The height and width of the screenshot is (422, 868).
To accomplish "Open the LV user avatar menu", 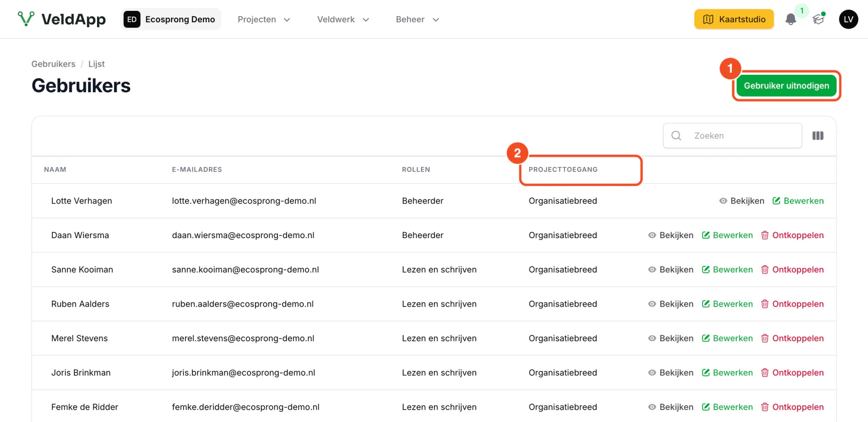I will click(x=848, y=20).
